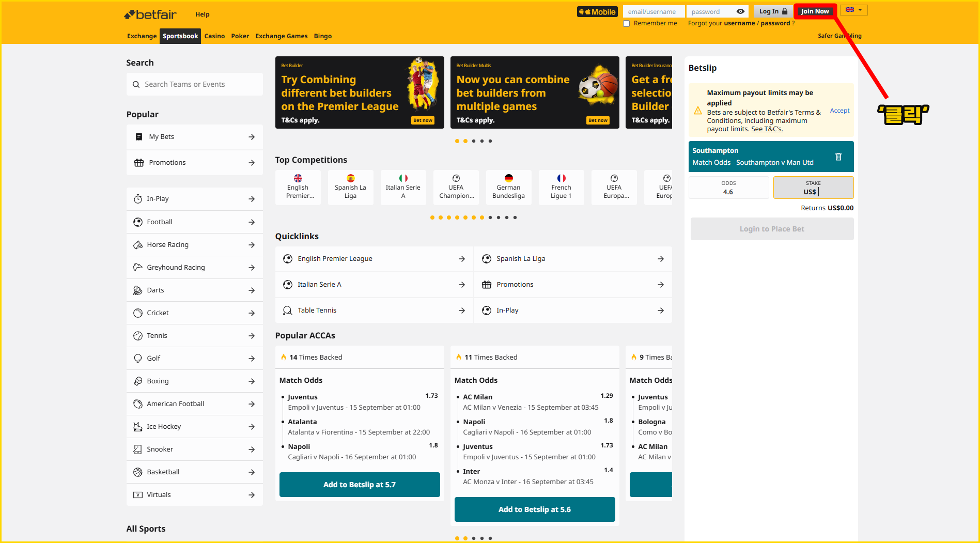Click the Darts icon
980x543 pixels.
(x=138, y=290)
